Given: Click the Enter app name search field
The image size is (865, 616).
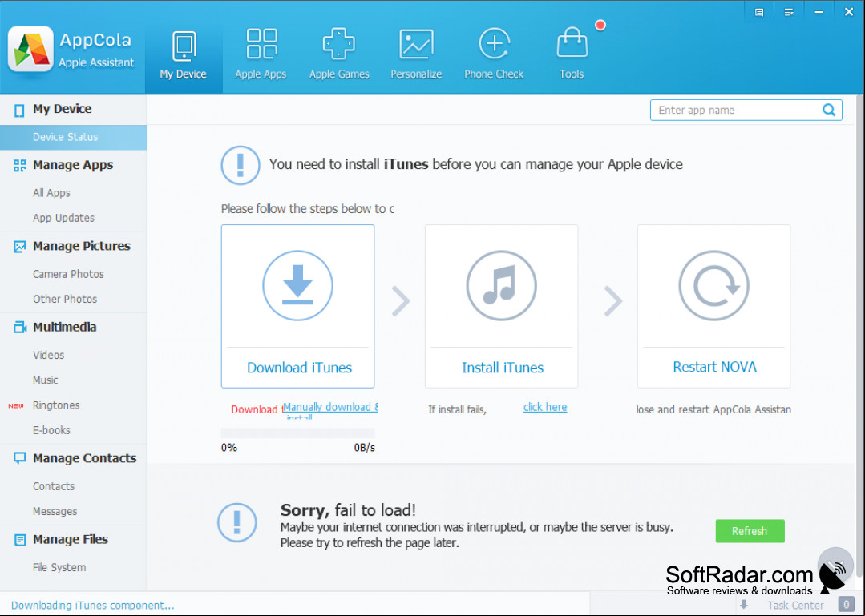Looking at the screenshot, I should (x=746, y=111).
